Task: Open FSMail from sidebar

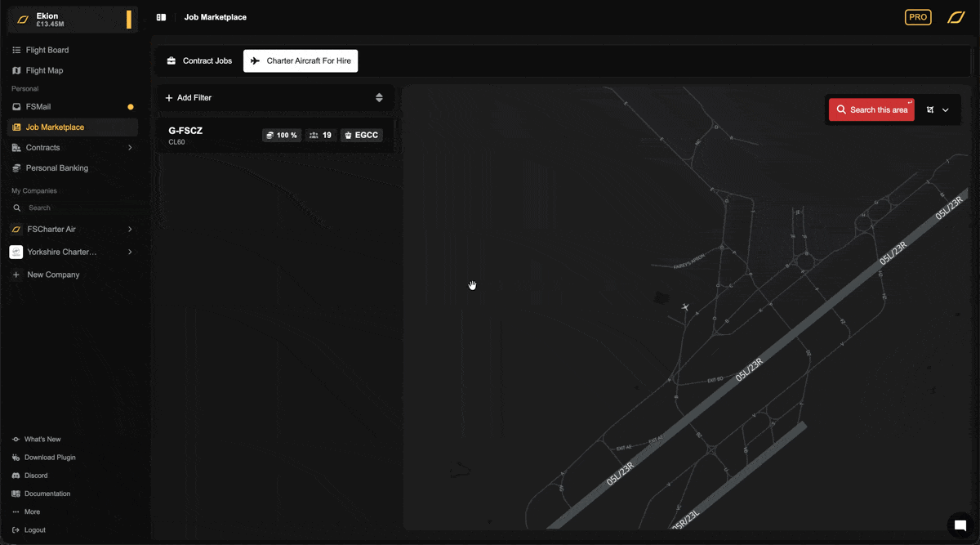Action: pos(38,107)
